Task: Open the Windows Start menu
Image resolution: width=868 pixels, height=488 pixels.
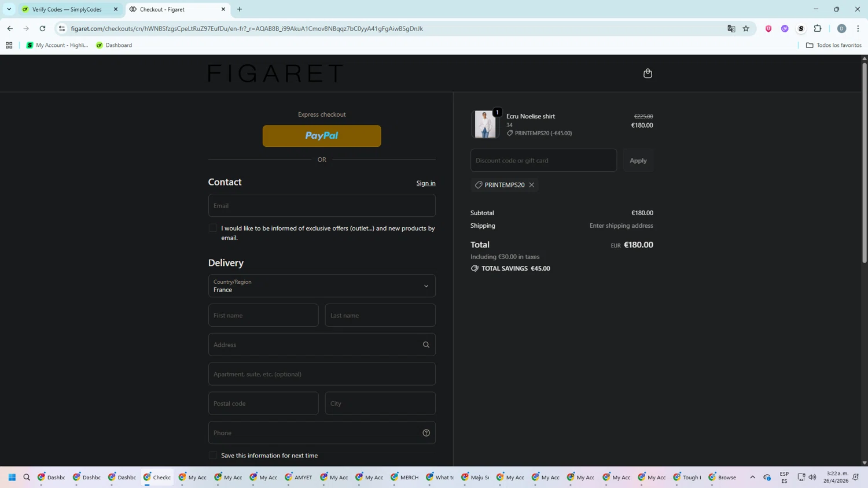Action: tap(12, 478)
